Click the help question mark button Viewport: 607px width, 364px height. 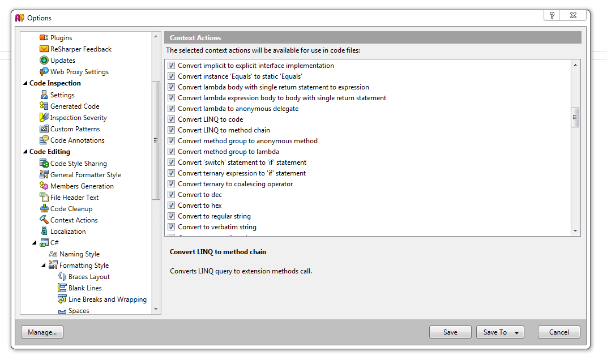point(552,15)
